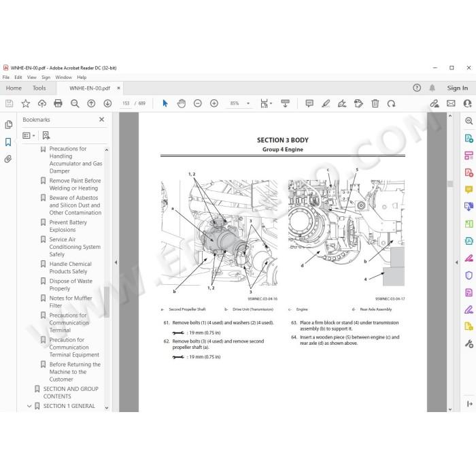The width and height of the screenshot is (476, 476).
Task: Click the page number input field
Action: pos(126,103)
